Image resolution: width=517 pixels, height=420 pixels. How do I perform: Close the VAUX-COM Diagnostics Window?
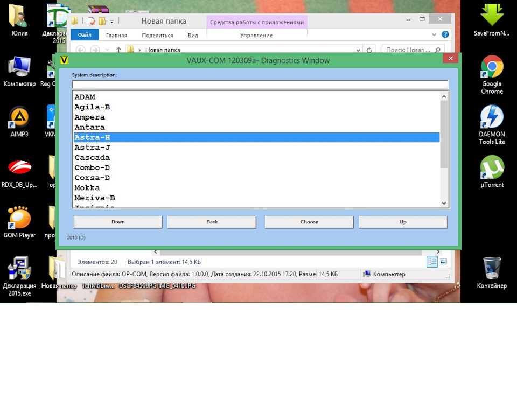point(450,58)
